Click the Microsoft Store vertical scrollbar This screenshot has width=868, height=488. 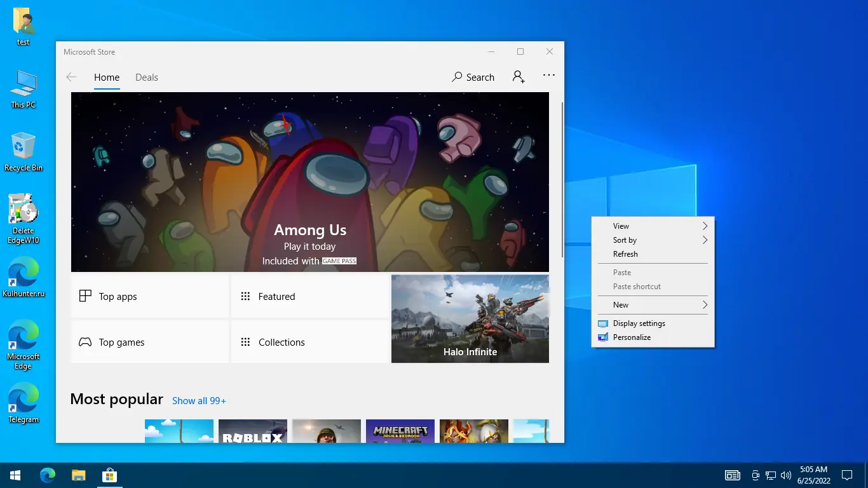click(x=562, y=179)
